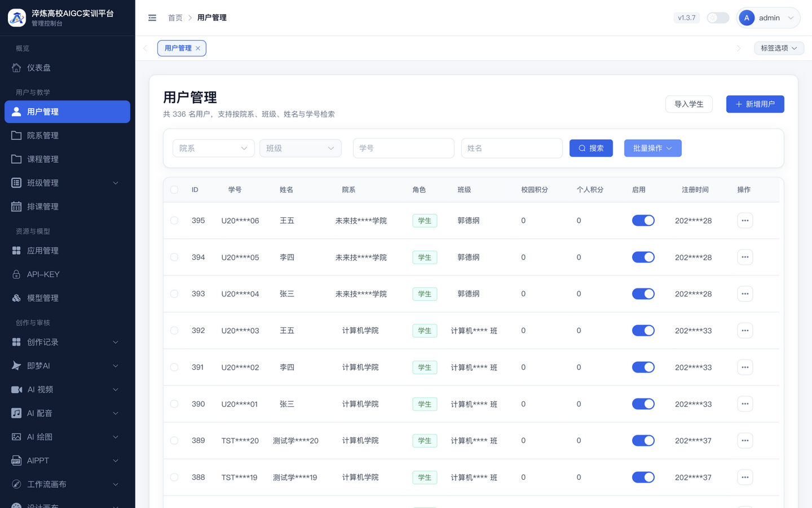Open the 仪表盘 dashboard home icon
The width and height of the screenshot is (812, 508).
16,68
